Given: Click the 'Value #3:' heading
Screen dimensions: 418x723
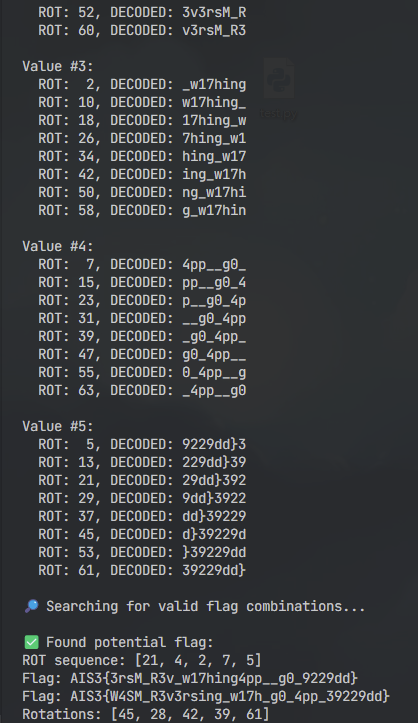Looking at the screenshot, I should (x=58, y=66).
